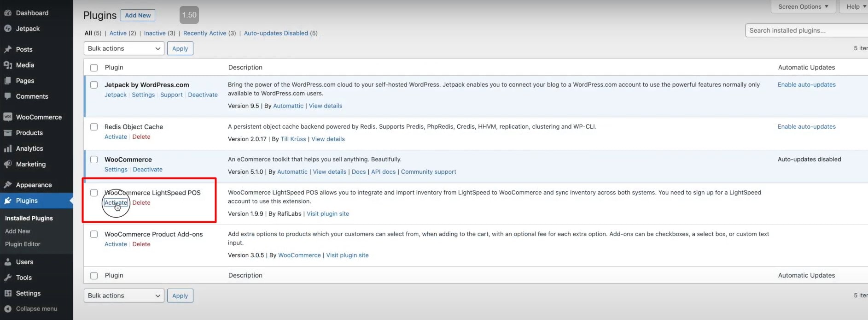The image size is (868, 320).
Task: Open WooCommerce plugin Settings link
Action: pos(116,170)
